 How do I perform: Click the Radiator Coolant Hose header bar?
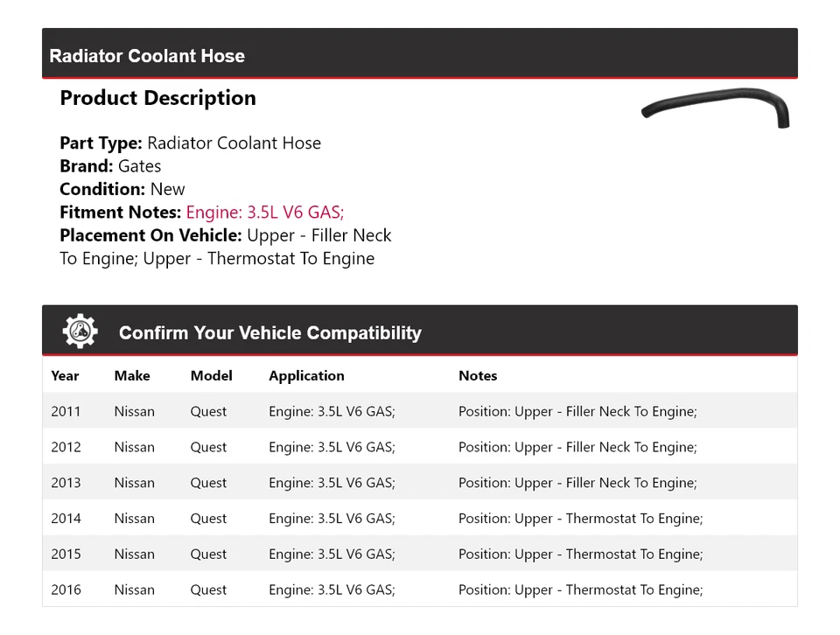pos(419,55)
